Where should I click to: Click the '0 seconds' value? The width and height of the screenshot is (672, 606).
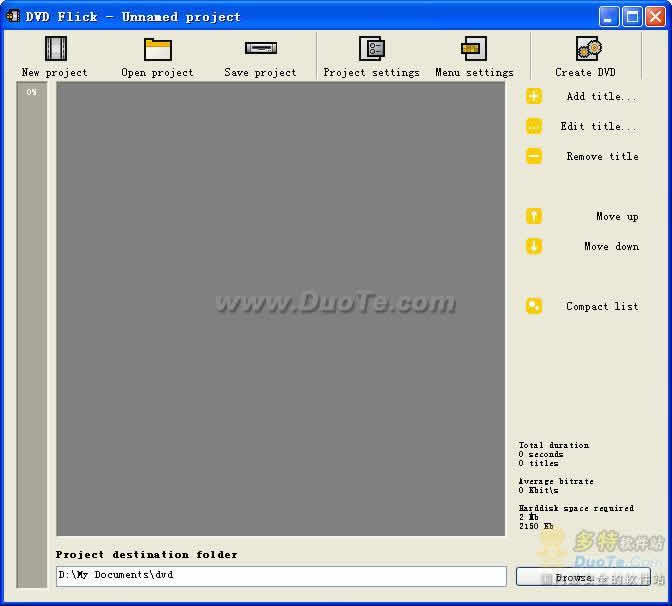[x=541, y=454]
